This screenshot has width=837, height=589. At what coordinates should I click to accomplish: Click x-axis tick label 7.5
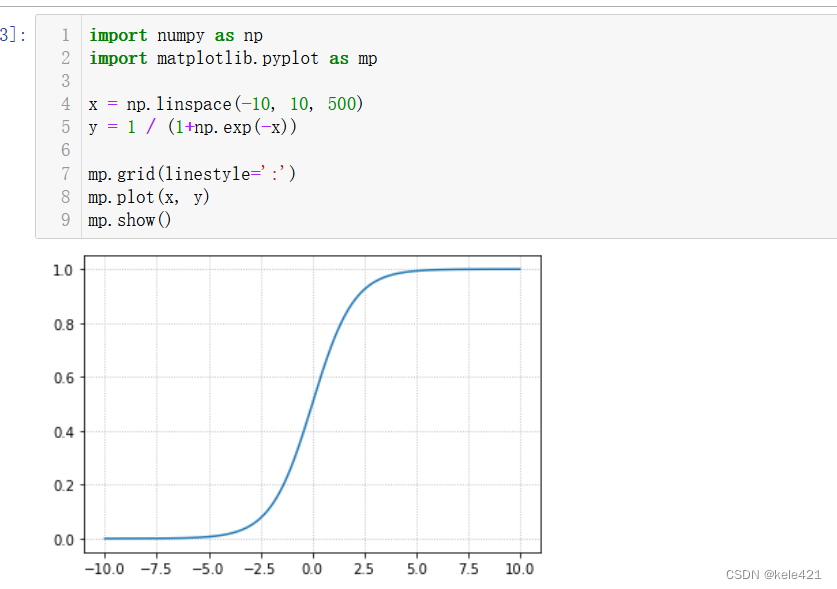click(x=468, y=569)
